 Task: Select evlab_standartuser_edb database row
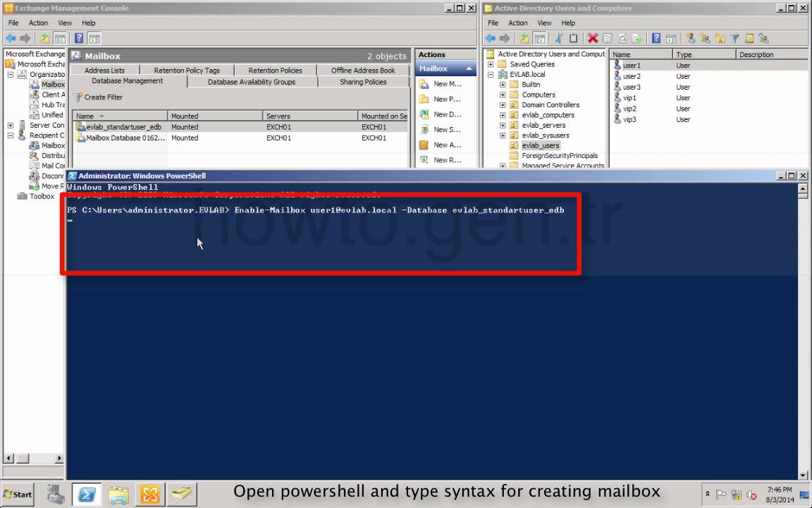pyautogui.click(x=240, y=127)
